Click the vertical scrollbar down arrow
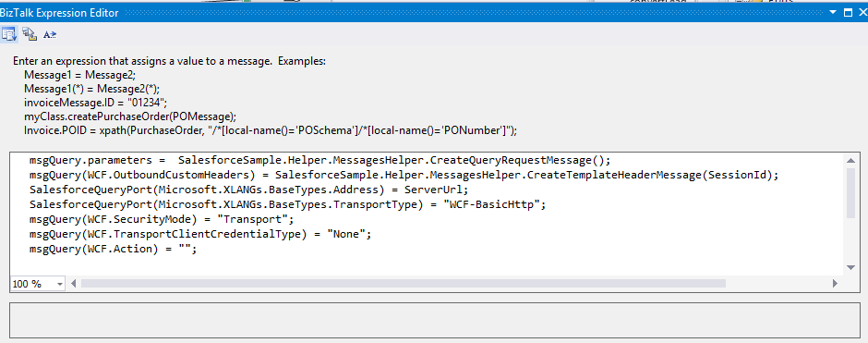The width and height of the screenshot is (868, 343). [851, 267]
